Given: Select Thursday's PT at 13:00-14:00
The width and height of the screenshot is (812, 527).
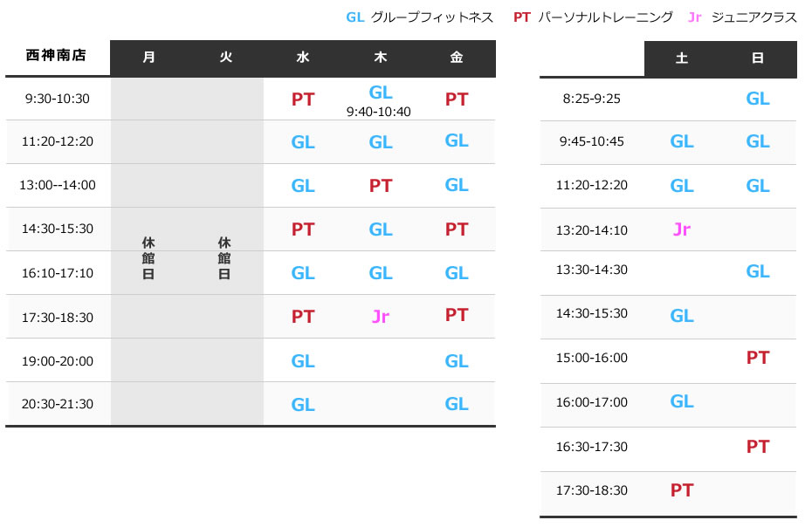Looking at the screenshot, I should (x=380, y=186).
